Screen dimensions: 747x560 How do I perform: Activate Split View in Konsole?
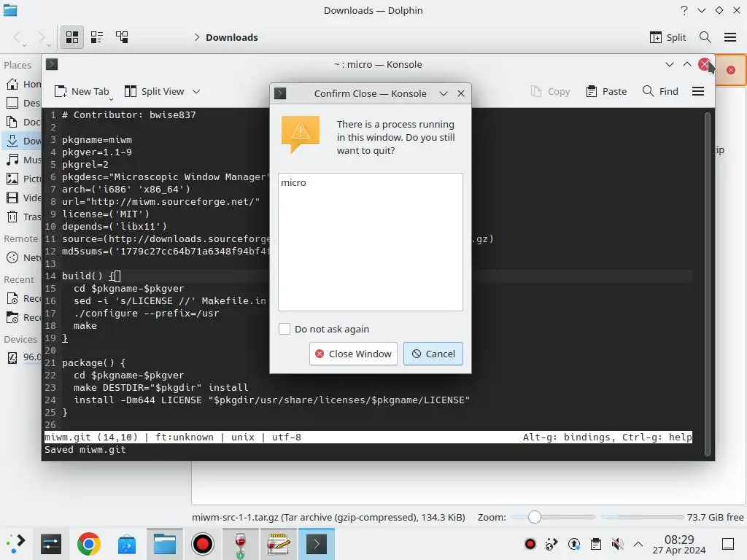pos(155,91)
